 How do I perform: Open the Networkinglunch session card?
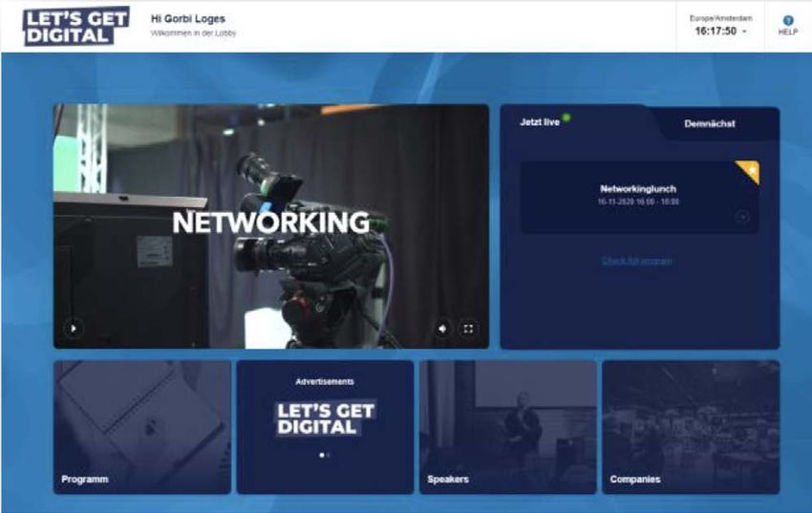coord(639,197)
